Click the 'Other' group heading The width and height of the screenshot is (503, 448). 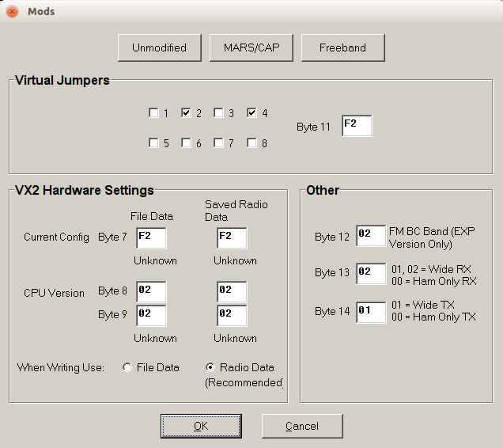323,191
